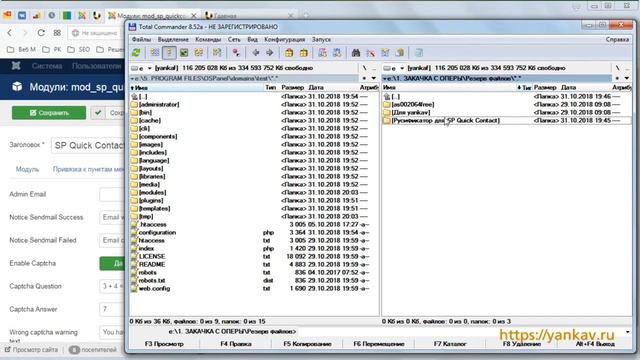Click F7 Каталог button

coord(450,344)
